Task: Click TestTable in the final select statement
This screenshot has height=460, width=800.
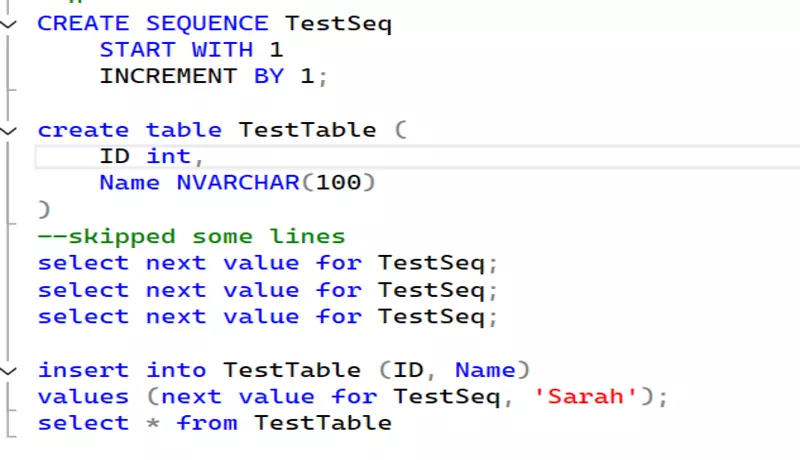Action: pos(322,423)
